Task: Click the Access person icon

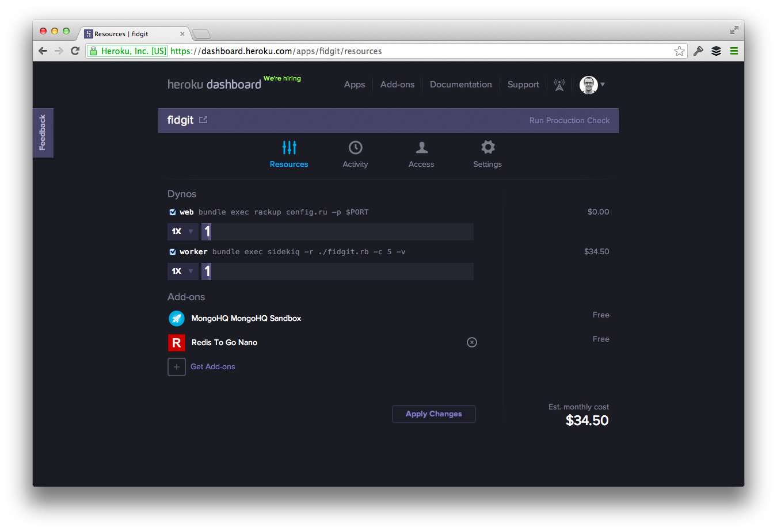Action: coord(422,147)
